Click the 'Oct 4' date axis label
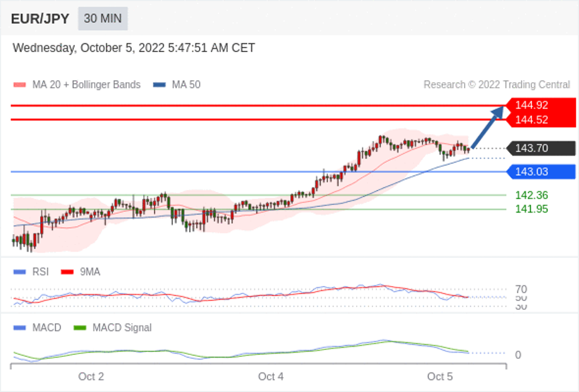The image size is (579, 392). tap(271, 376)
